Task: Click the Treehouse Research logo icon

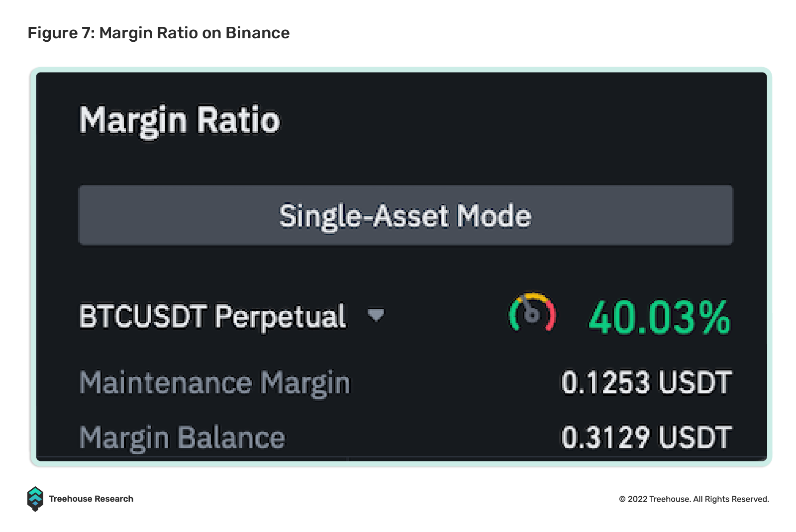Action: tap(35, 499)
